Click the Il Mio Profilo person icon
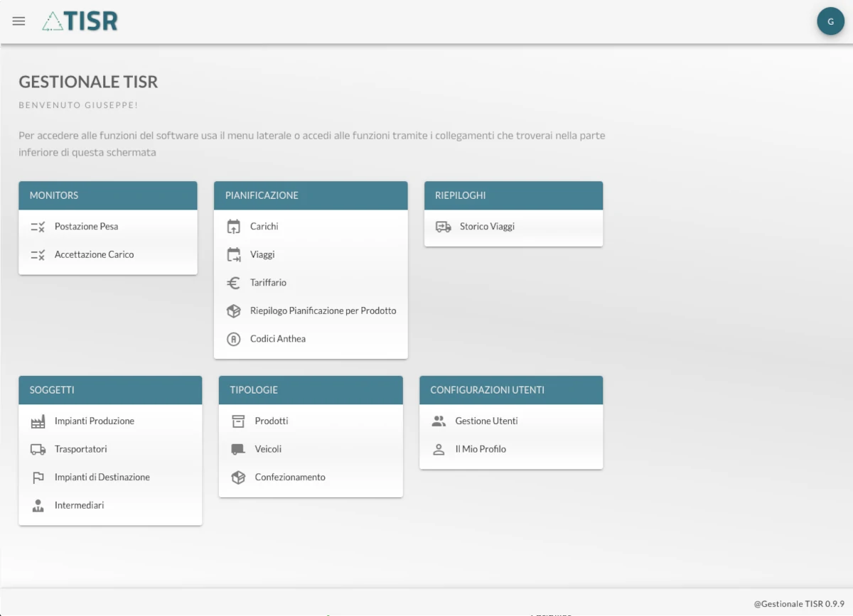 [x=439, y=449]
